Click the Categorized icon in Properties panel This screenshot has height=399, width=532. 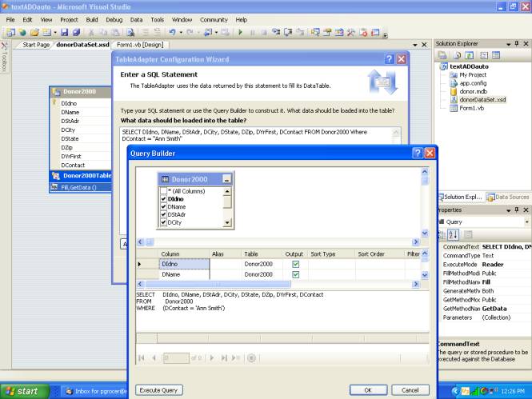point(442,234)
